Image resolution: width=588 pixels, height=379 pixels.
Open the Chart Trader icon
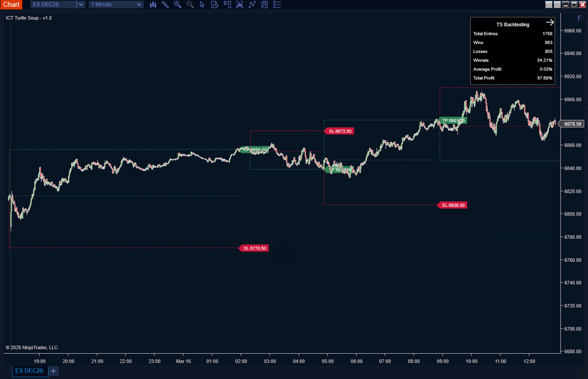227,4
